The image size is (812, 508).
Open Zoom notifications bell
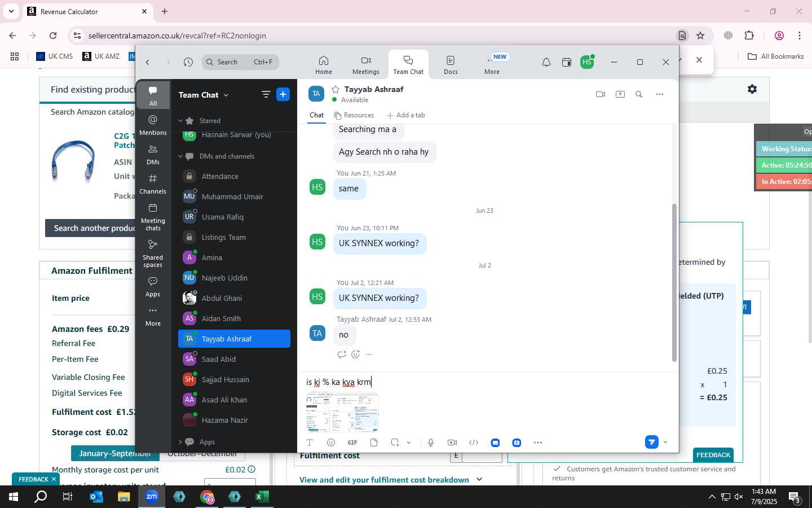546,62
